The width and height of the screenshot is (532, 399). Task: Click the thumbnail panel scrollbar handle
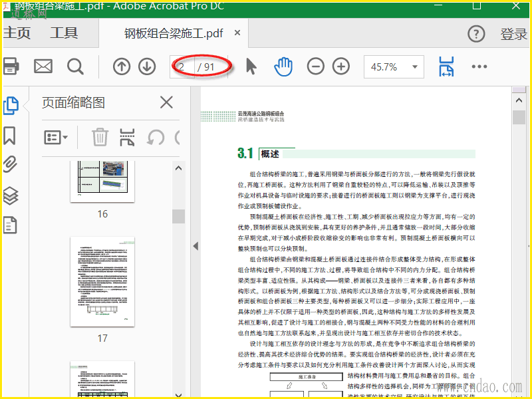pyautogui.click(x=178, y=216)
